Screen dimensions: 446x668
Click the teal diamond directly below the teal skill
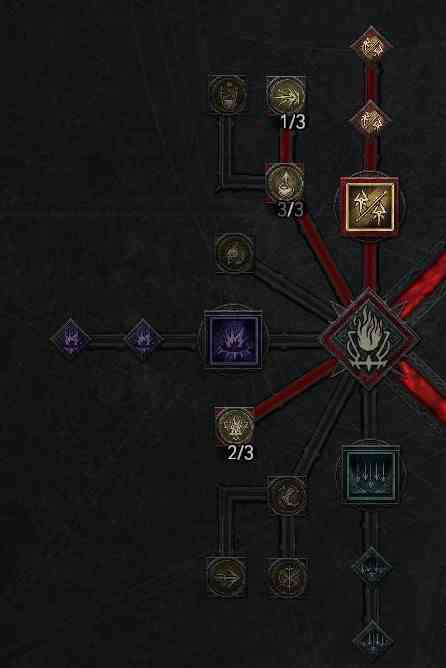(x=371, y=567)
